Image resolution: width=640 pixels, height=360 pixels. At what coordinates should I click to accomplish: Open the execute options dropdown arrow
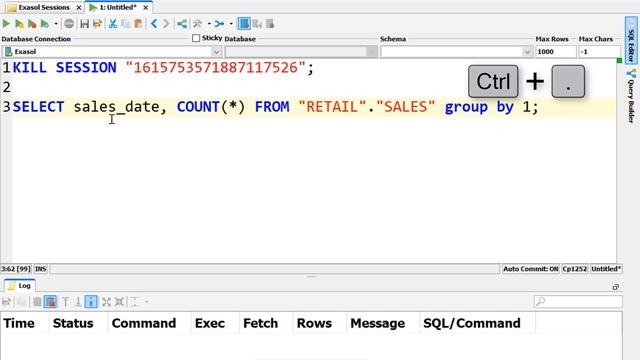(56, 24)
